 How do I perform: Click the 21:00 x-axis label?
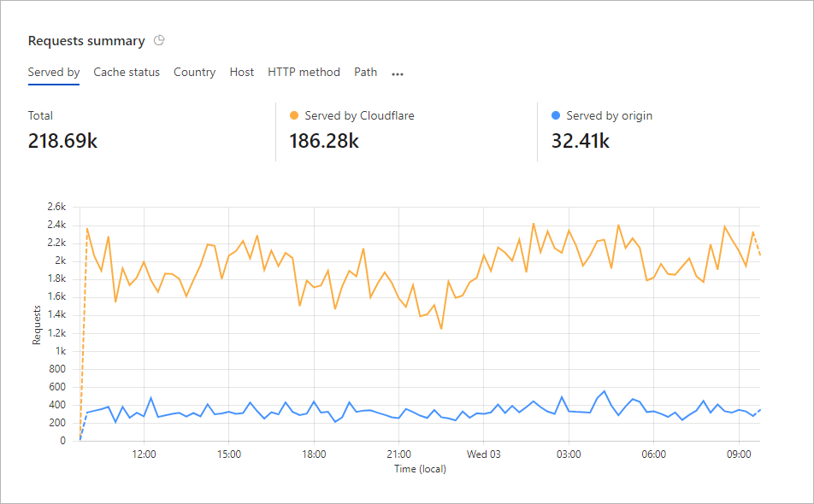tap(398, 454)
